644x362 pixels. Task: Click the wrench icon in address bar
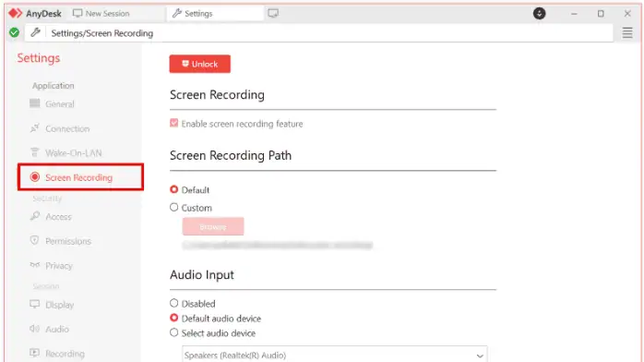coord(36,32)
